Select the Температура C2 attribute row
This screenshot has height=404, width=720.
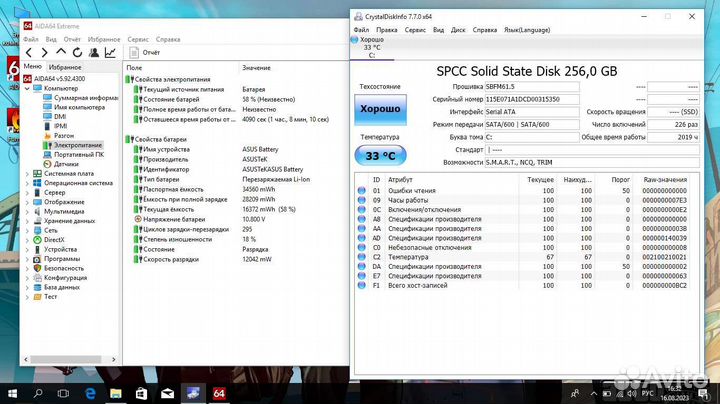(522, 257)
